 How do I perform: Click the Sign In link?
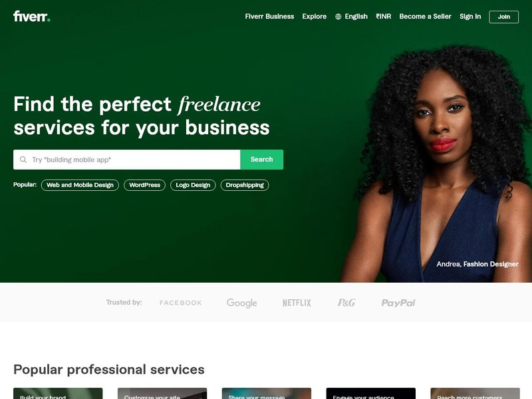pyautogui.click(x=470, y=17)
